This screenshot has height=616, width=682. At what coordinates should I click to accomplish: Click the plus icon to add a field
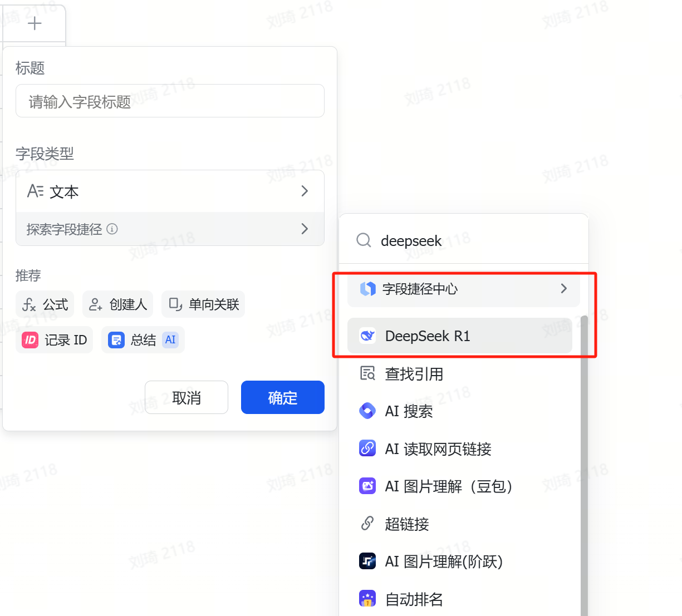click(x=35, y=23)
